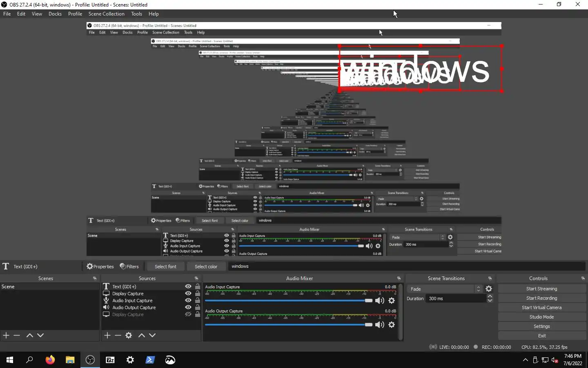This screenshot has height=368, width=588.
Task: Open transition properties gear next to Fade
Action: (x=489, y=289)
